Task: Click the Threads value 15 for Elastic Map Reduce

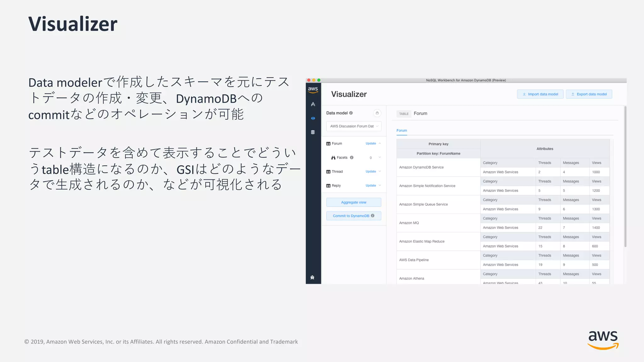Action: point(540,246)
